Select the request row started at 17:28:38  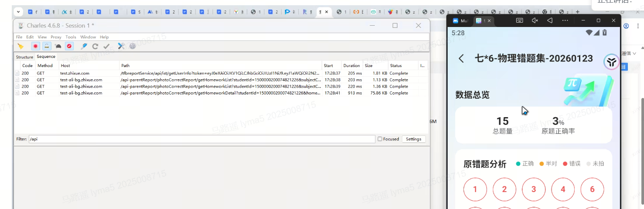(x=221, y=80)
